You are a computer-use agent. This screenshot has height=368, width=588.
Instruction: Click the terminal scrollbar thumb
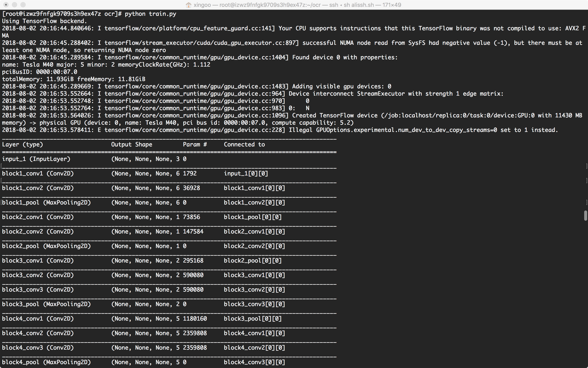(x=586, y=216)
